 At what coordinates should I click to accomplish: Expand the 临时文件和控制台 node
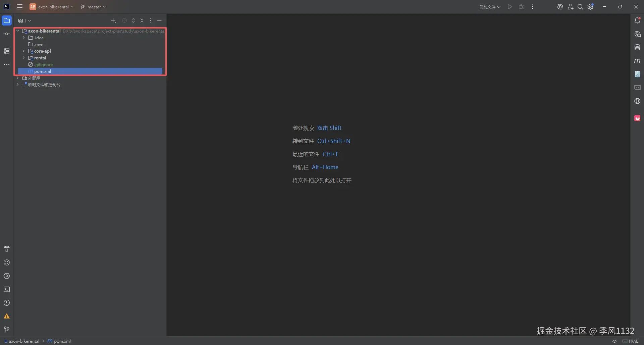[17, 85]
